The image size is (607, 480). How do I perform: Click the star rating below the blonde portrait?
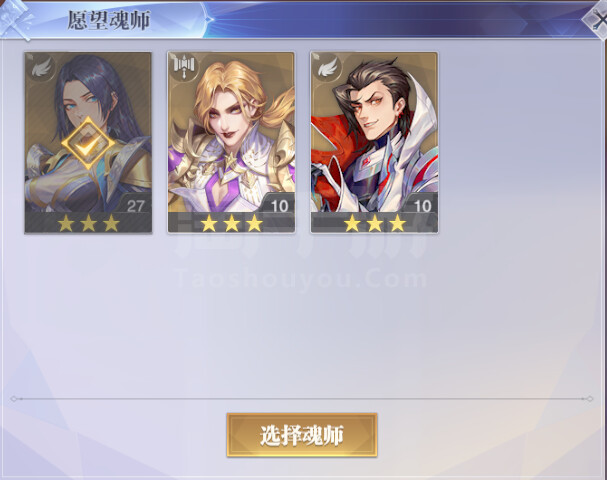[231, 223]
